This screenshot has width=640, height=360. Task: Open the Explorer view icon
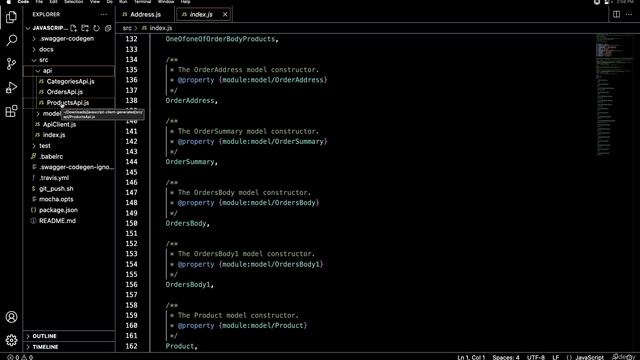[x=11, y=17]
